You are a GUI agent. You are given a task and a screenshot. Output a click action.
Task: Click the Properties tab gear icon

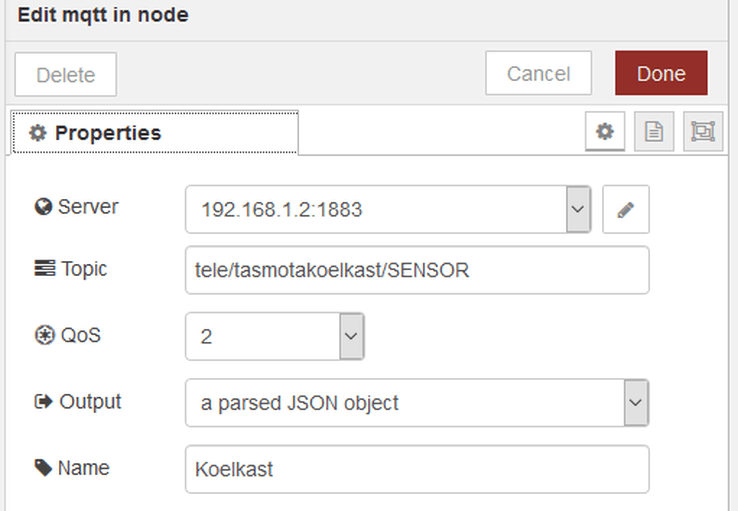38,133
